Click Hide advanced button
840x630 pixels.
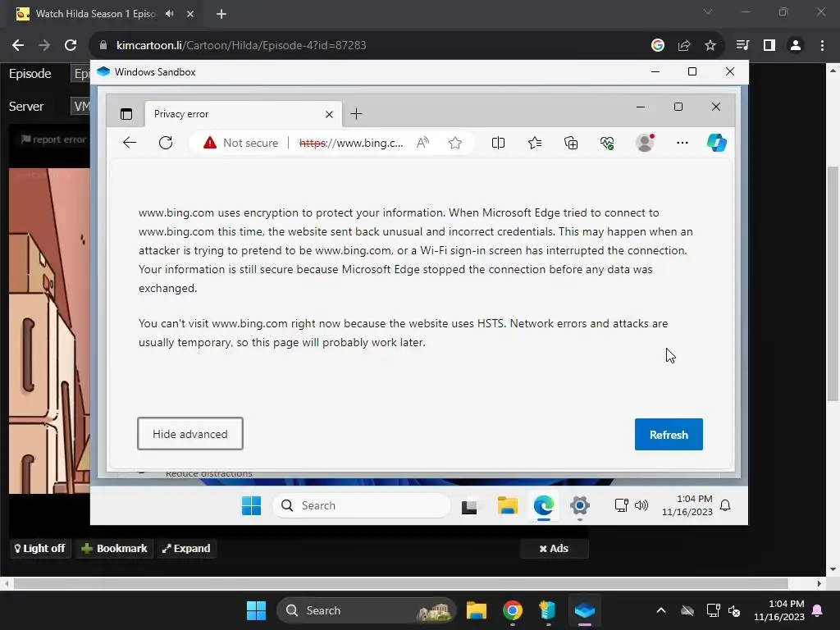pos(190,434)
